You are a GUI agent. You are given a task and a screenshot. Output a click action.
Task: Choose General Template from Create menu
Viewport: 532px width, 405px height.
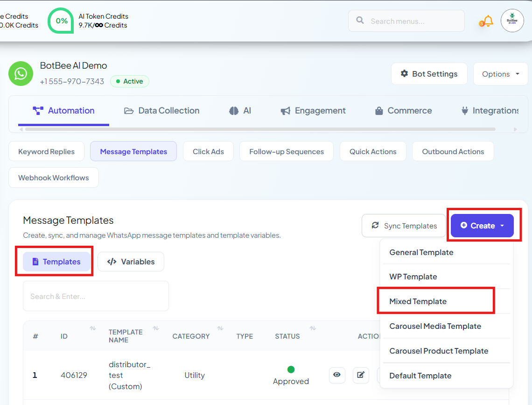[x=446, y=252]
